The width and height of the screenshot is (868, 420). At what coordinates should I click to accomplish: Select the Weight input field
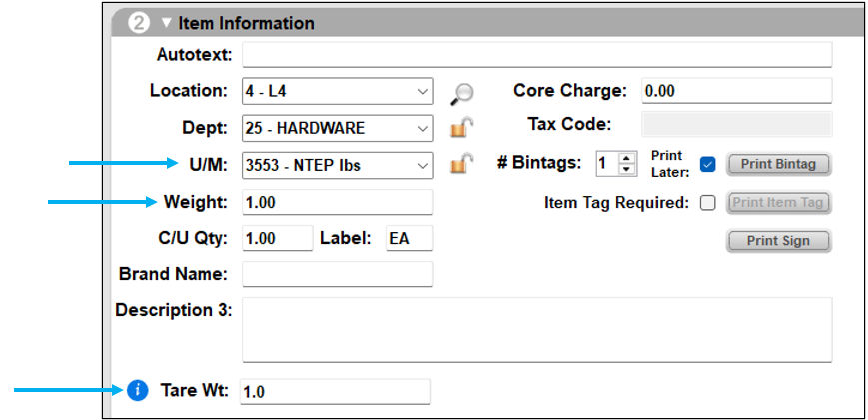337,202
